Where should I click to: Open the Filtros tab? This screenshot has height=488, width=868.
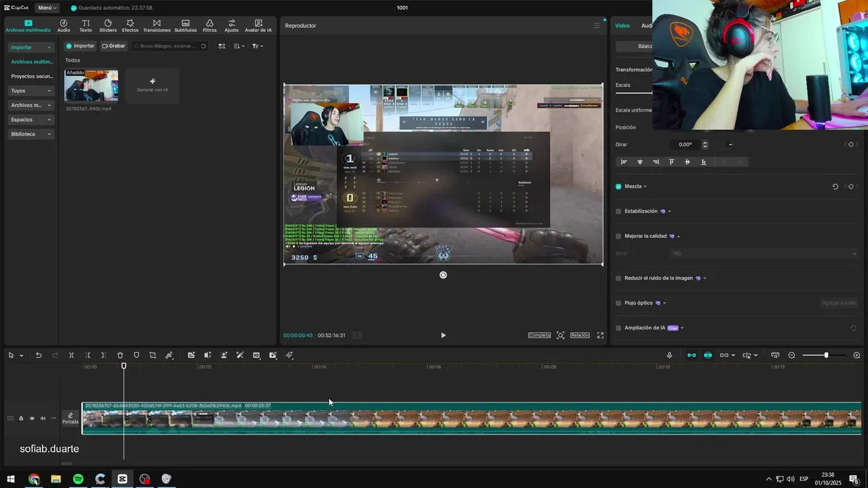pos(210,26)
